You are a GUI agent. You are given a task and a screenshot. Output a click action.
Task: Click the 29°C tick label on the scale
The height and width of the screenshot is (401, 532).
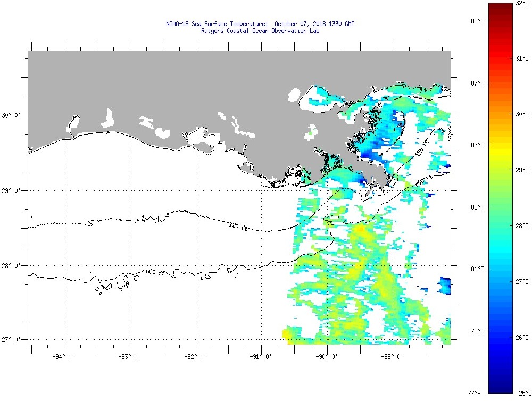coord(522,170)
